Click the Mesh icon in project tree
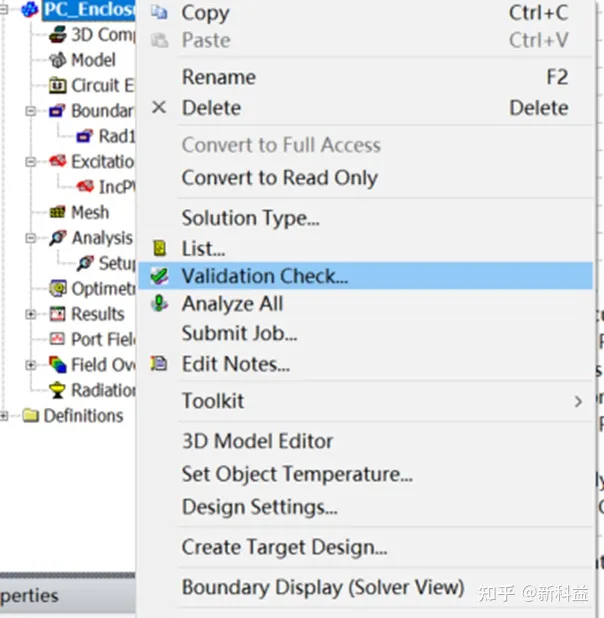The image size is (604, 618). click(x=58, y=212)
